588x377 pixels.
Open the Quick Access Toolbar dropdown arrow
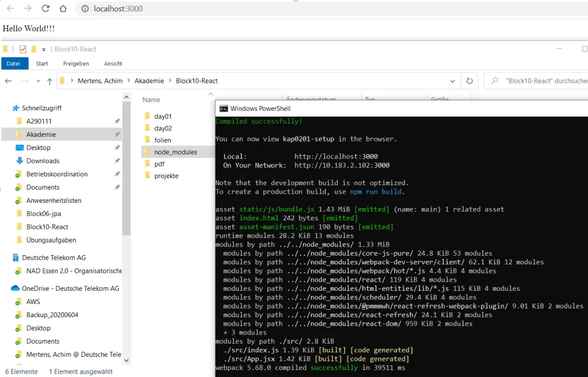(x=44, y=49)
